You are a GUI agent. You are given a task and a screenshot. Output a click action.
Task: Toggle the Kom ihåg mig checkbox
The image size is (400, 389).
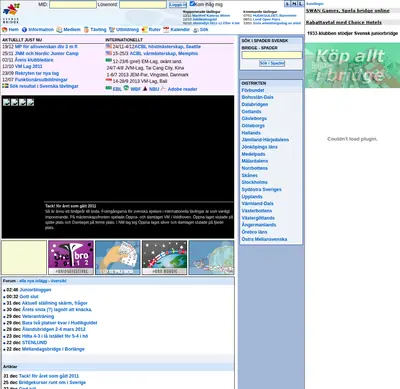(x=192, y=4)
